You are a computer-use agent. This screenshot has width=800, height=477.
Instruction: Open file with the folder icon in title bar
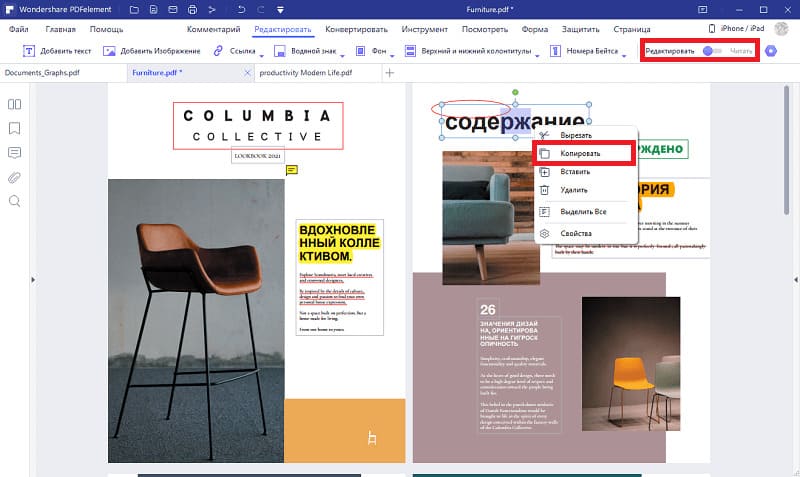click(x=134, y=9)
